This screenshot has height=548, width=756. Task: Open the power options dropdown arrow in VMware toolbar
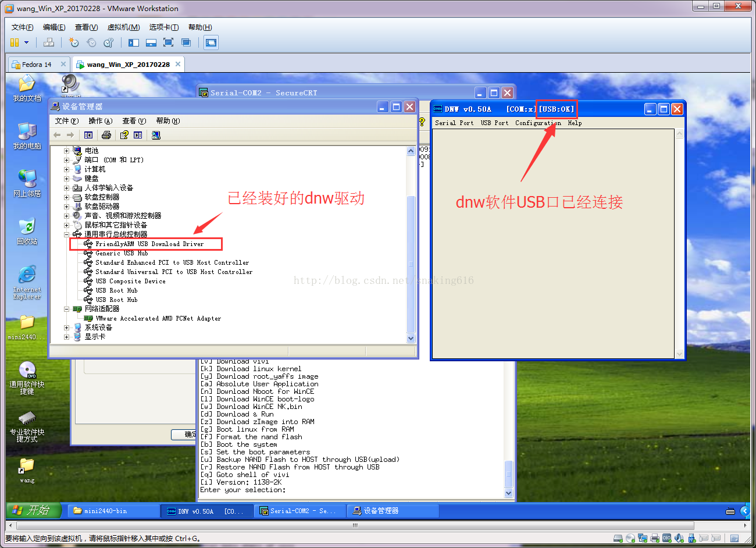pos(26,42)
